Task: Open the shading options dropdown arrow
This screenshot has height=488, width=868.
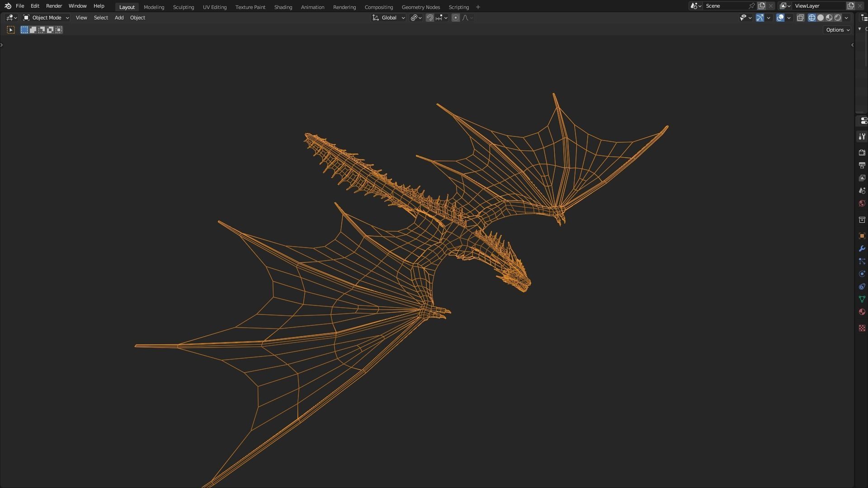Action: pyautogui.click(x=846, y=18)
